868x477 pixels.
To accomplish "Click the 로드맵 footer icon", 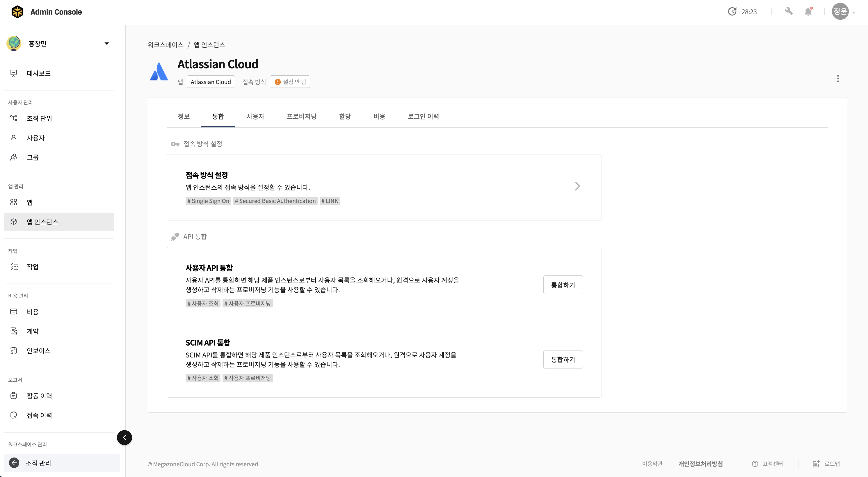I will tap(816, 464).
